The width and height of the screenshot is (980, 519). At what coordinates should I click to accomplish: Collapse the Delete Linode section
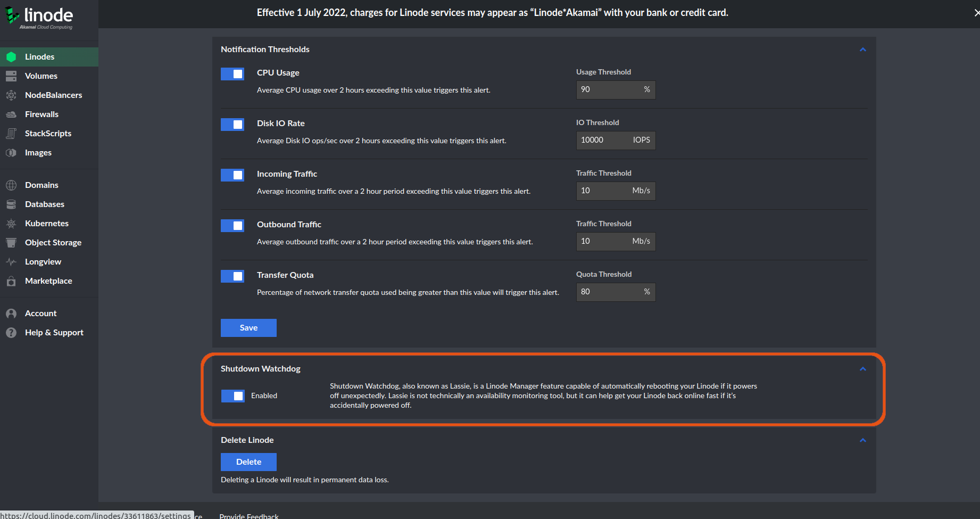863,440
